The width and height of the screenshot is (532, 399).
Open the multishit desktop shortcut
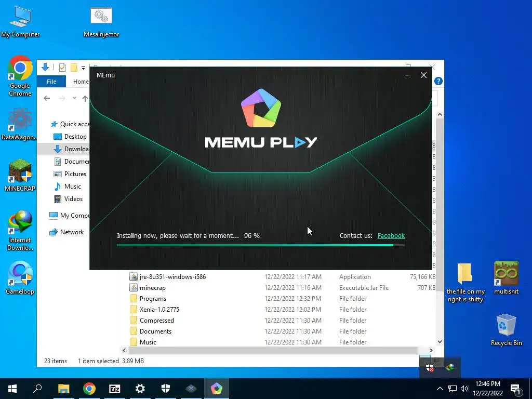pos(506,278)
